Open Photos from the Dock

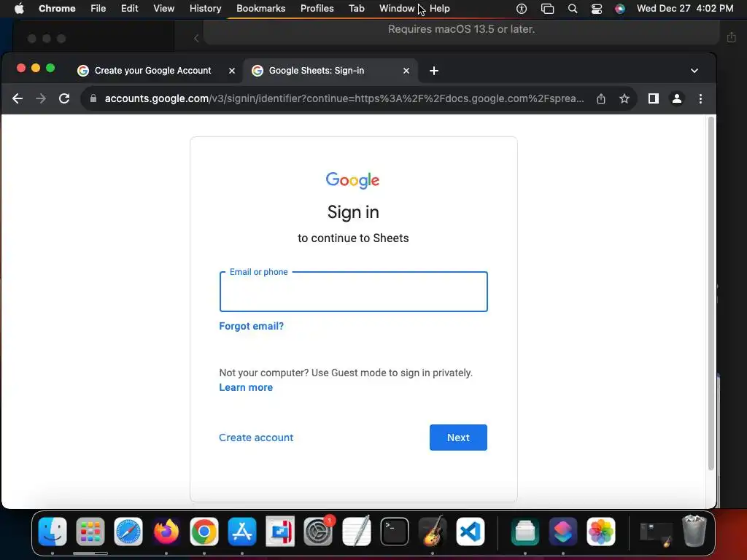tap(601, 532)
